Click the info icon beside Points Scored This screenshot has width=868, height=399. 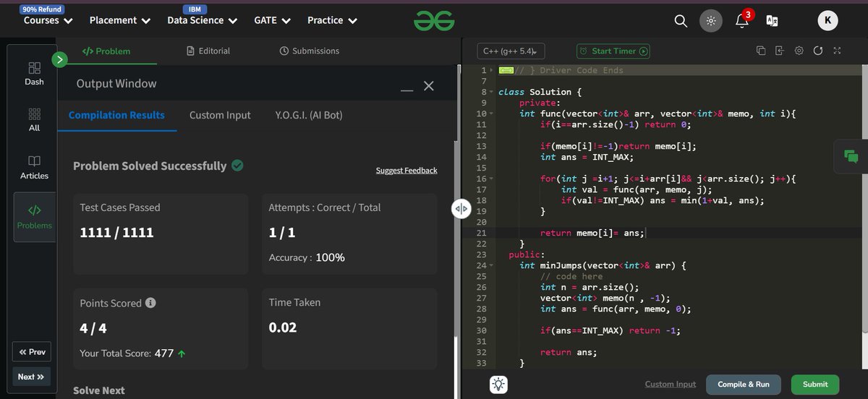150,303
